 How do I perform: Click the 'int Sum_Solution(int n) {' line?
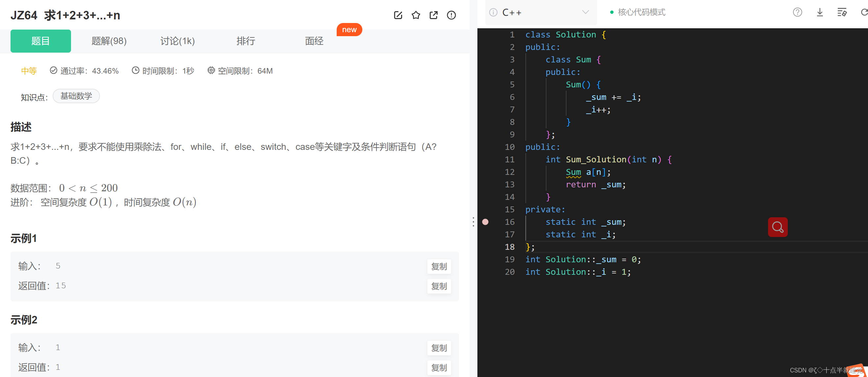609,160
